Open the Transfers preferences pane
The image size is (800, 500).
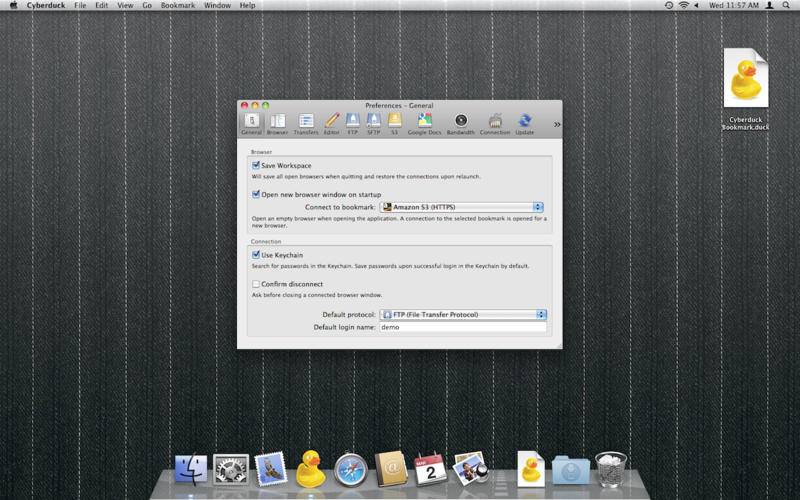[x=305, y=123]
